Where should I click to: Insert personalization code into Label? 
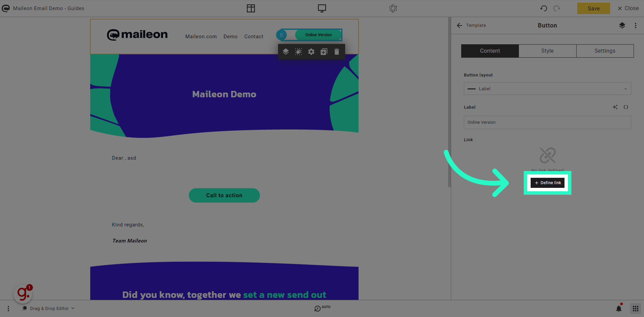626,107
